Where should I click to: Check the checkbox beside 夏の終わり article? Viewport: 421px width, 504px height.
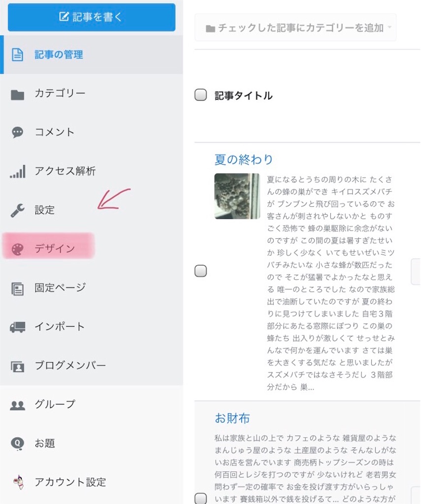[200, 271]
